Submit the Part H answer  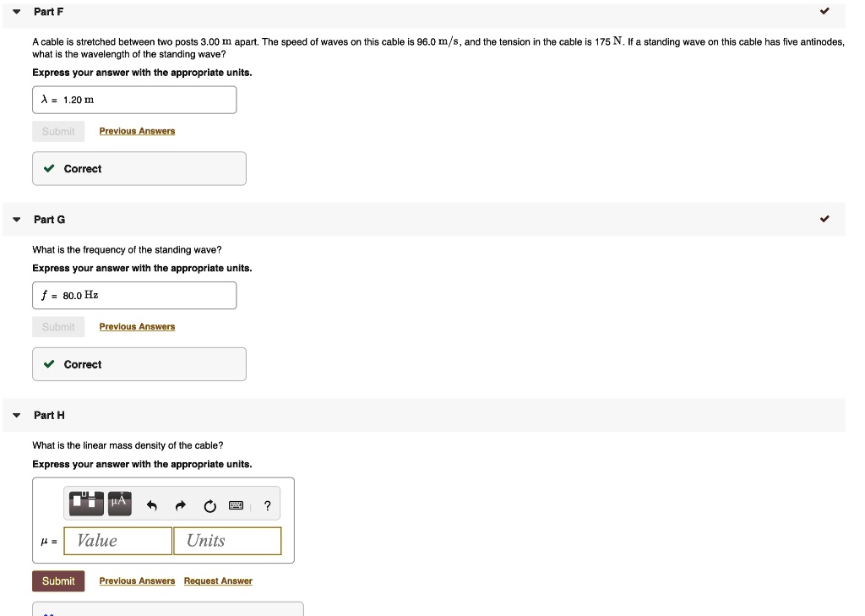(x=58, y=581)
